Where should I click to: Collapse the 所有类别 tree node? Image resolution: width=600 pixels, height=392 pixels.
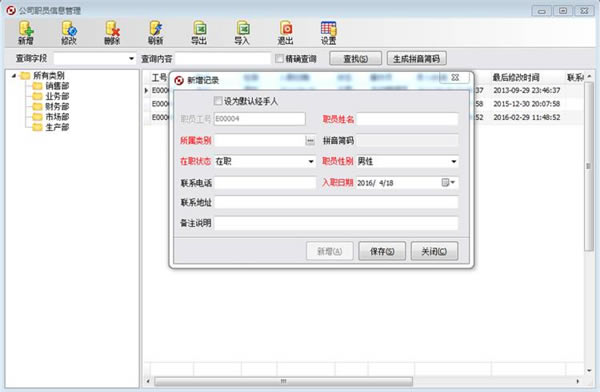point(14,76)
